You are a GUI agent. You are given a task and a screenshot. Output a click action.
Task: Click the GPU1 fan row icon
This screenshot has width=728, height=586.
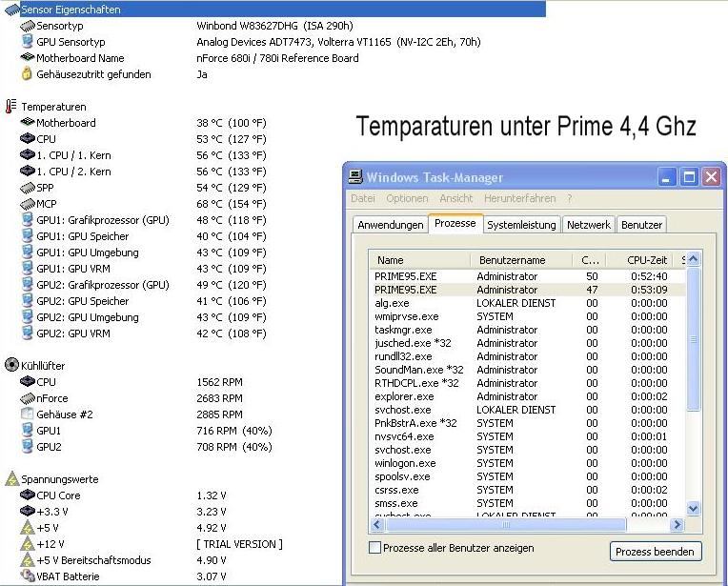coord(28,430)
